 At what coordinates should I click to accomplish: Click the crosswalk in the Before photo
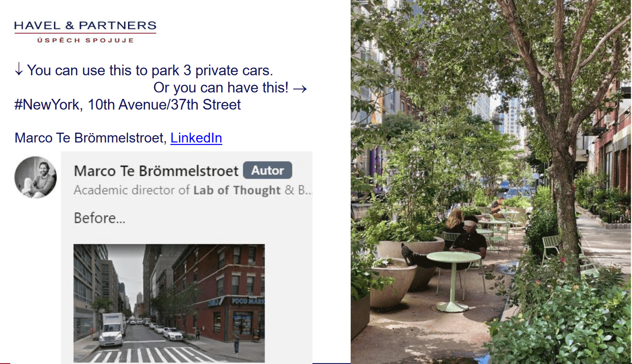click(x=150, y=354)
